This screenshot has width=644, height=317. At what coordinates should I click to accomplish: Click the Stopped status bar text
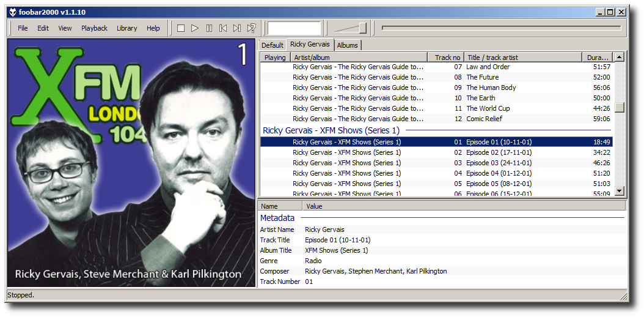click(21, 295)
